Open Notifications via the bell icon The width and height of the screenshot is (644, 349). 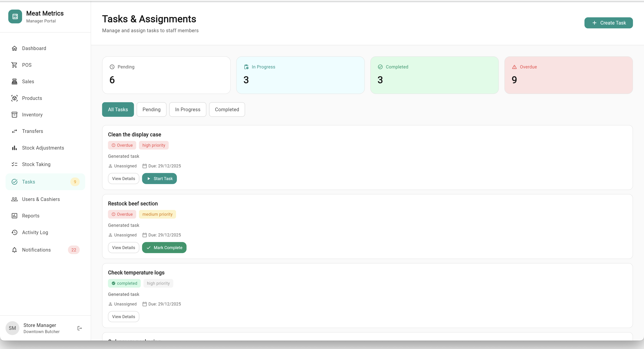pyautogui.click(x=15, y=250)
